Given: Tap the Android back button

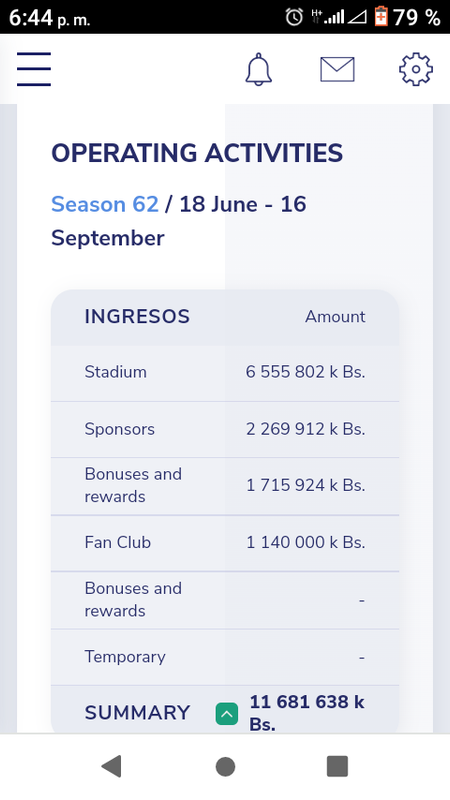Looking at the screenshot, I should coord(112,766).
